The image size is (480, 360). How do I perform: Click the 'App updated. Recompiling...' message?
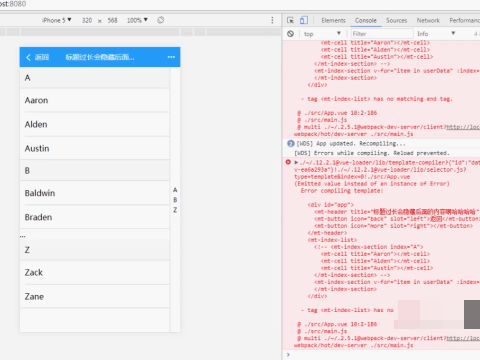click(x=361, y=144)
